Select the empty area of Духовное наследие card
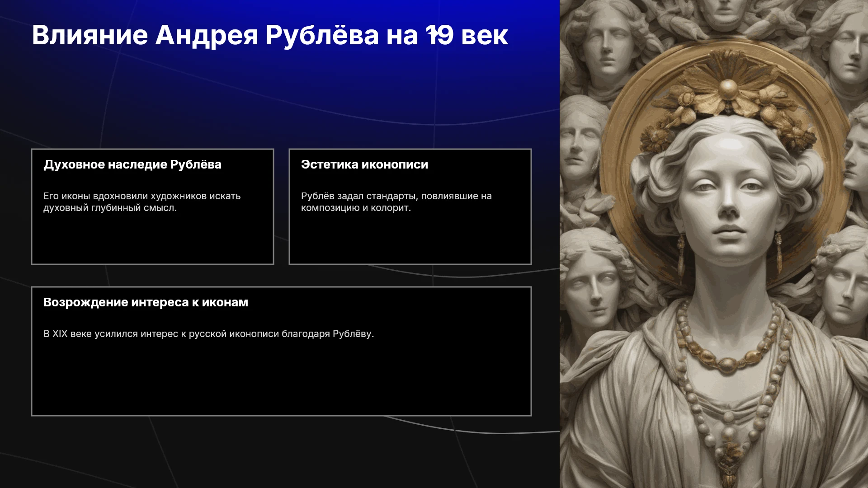 pos(152,239)
